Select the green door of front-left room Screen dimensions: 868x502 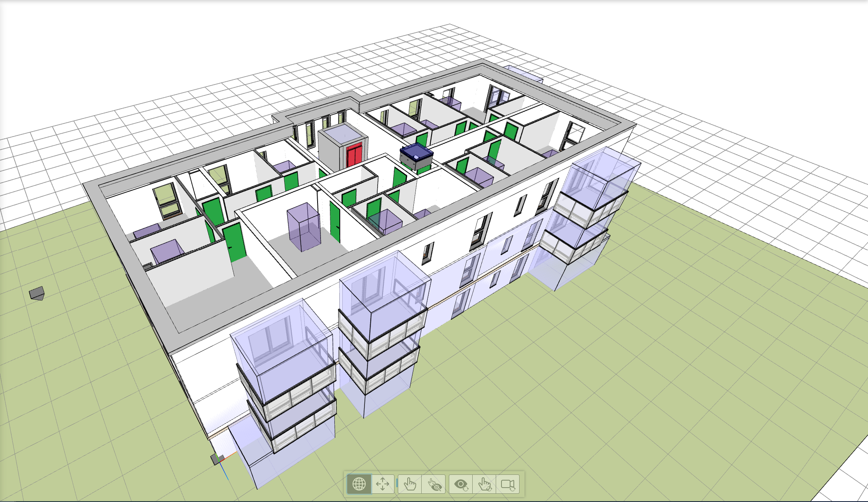234,242
